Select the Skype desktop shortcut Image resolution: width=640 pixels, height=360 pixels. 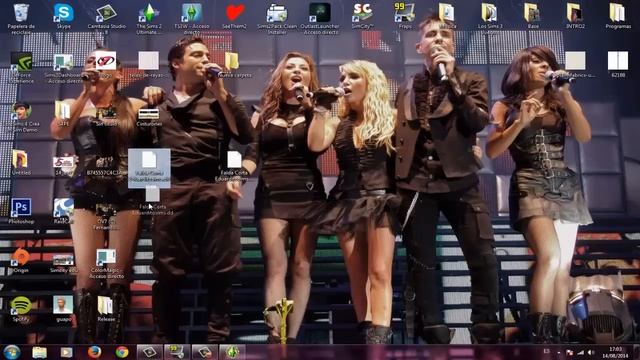point(64,16)
